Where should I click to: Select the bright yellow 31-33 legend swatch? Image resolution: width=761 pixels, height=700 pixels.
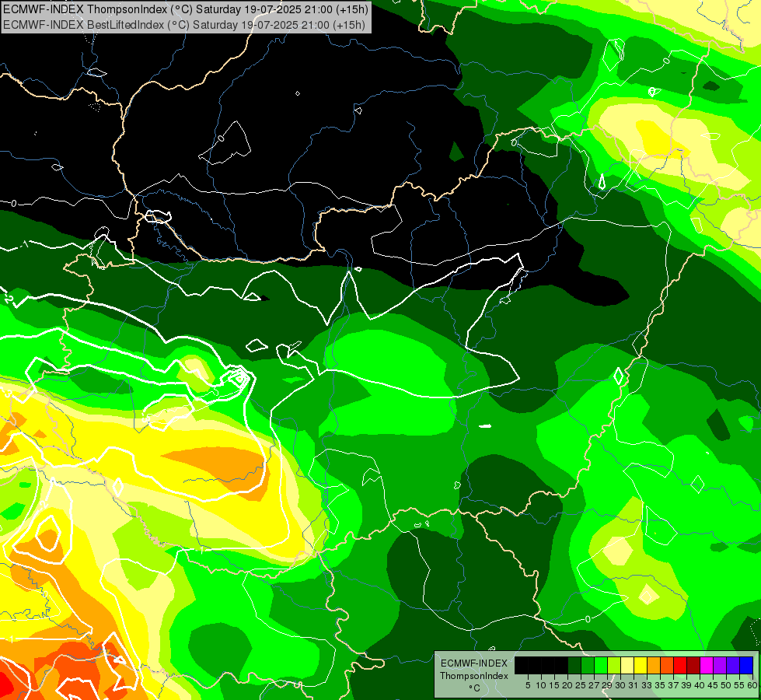(x=641, y=665)
